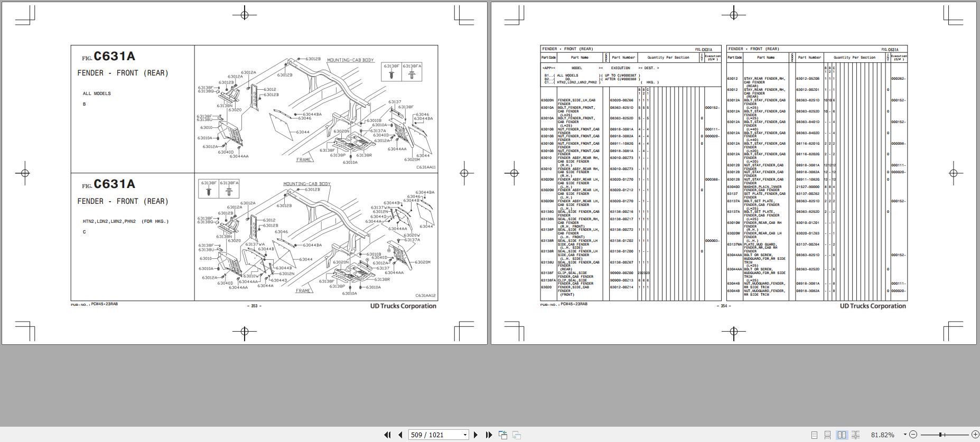Image resolution: width=980 pixels, height=442 pixels.
Task: Click page number 353 footer
Action: [x=254, y=306]
